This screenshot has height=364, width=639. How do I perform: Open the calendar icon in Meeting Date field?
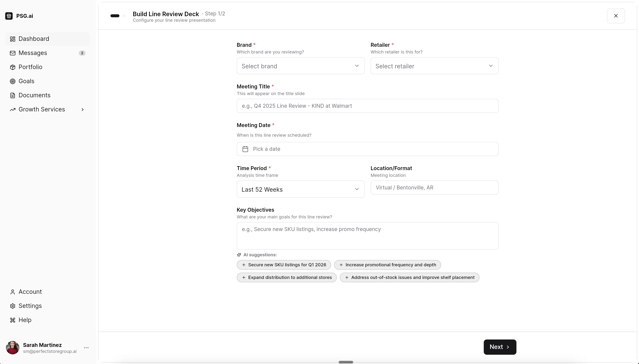pos(245,149)
